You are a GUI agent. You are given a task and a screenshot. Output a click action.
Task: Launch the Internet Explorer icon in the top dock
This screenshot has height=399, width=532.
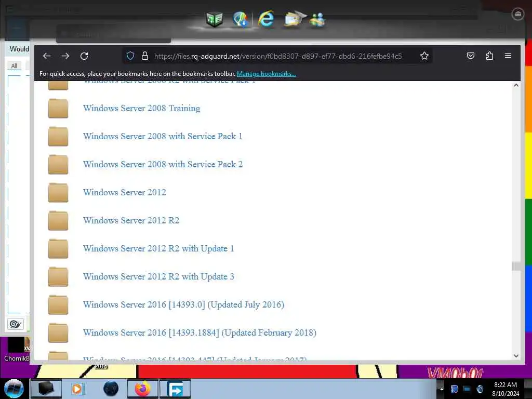(265, 19)
